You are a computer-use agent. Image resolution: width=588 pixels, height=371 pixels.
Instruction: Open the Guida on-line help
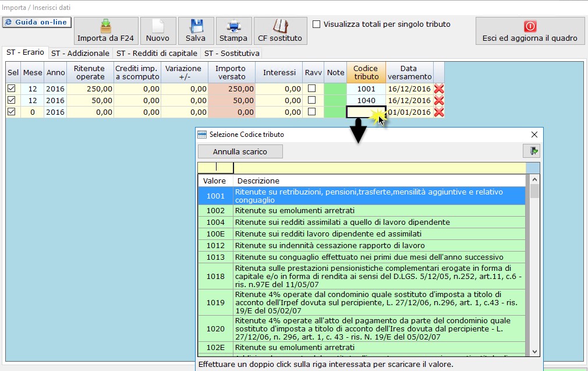pyautogui.click(x=37, y=22)
